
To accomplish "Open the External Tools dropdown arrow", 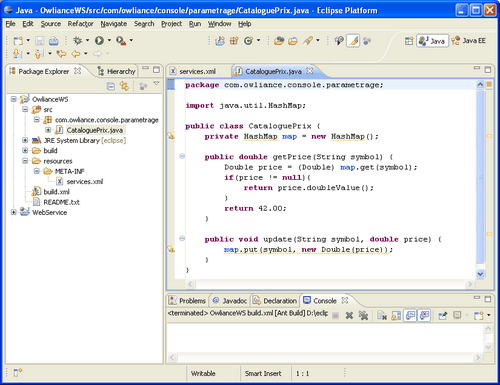I will pos(131,40).
